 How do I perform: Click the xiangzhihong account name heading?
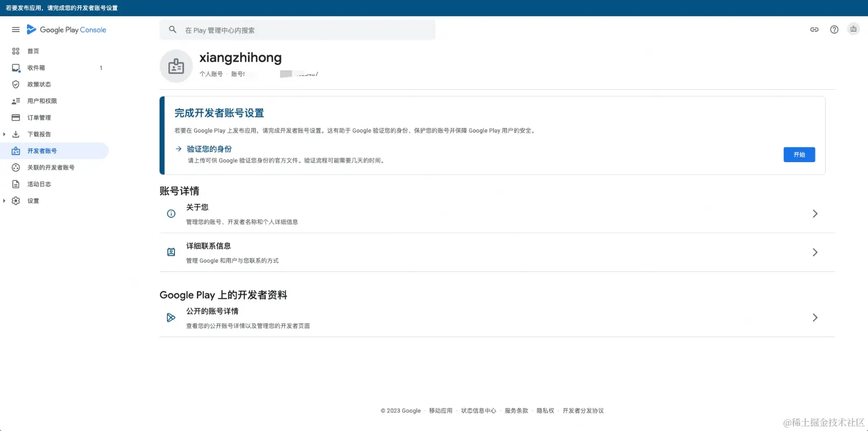[x=240, y=58]
